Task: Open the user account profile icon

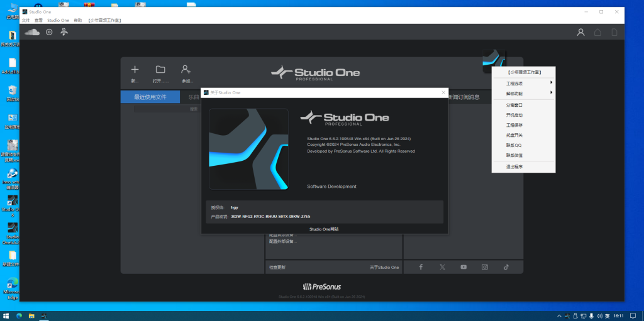Action: (580, 32)
